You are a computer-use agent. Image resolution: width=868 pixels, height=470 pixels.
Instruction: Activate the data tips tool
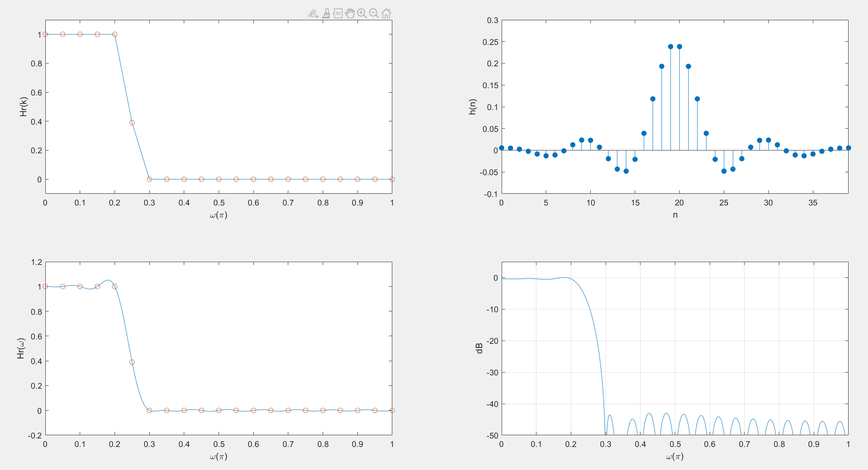(338, 13)
